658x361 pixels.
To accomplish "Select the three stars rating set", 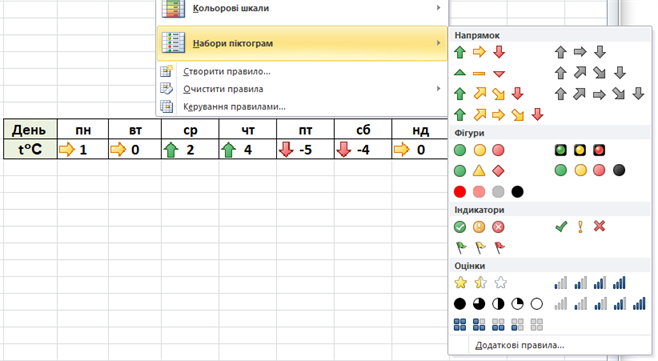I will [480, 283].
